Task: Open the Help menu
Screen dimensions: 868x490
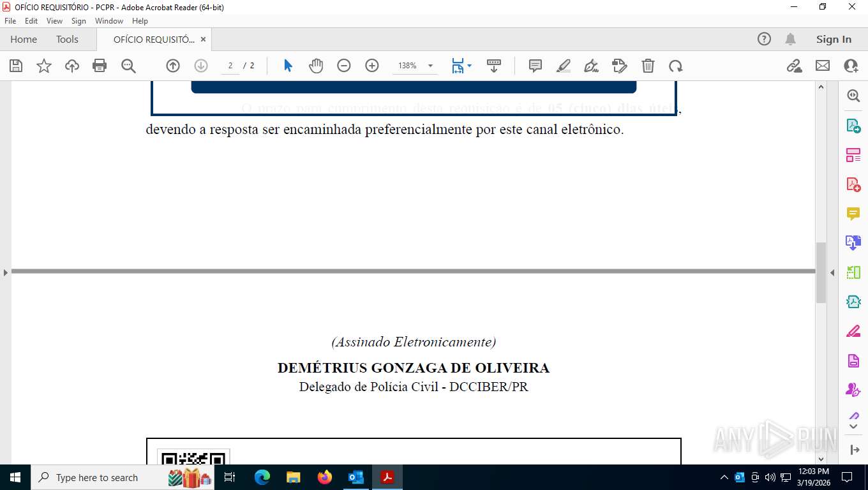Action: (x=140, y=21)
